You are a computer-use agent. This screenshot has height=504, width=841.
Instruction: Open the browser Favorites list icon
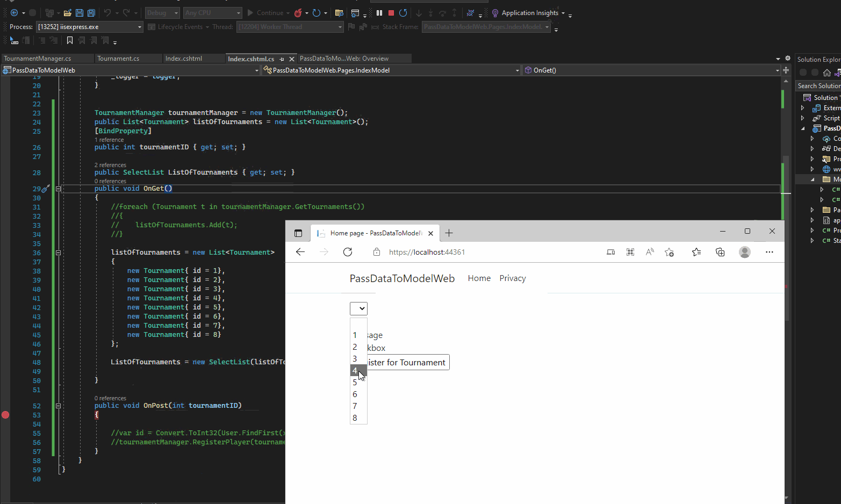pos(696,252)
